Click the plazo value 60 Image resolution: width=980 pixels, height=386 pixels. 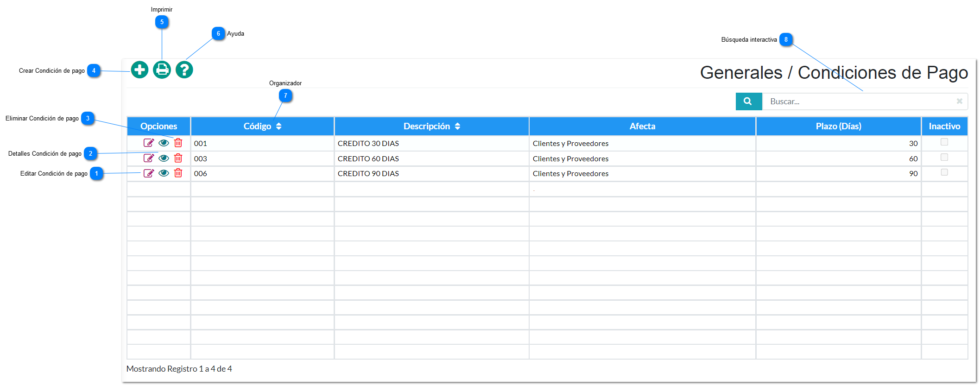point(913,159)
